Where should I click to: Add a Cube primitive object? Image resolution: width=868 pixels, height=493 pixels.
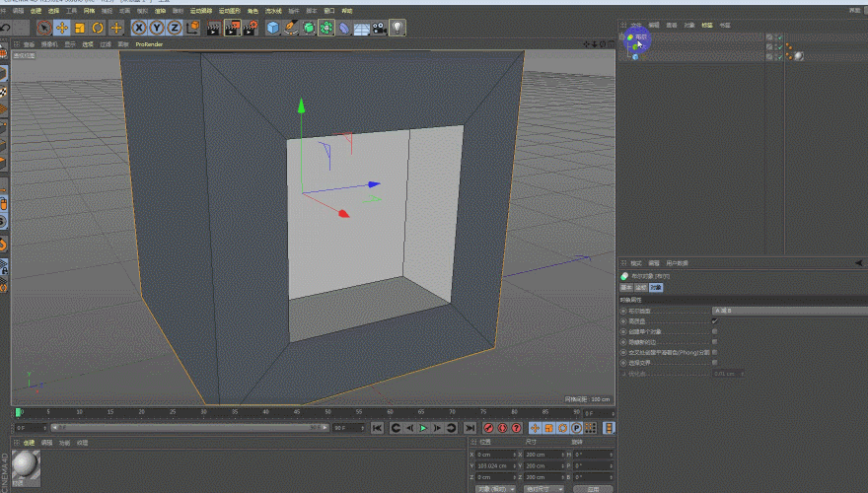pos(273,28)
